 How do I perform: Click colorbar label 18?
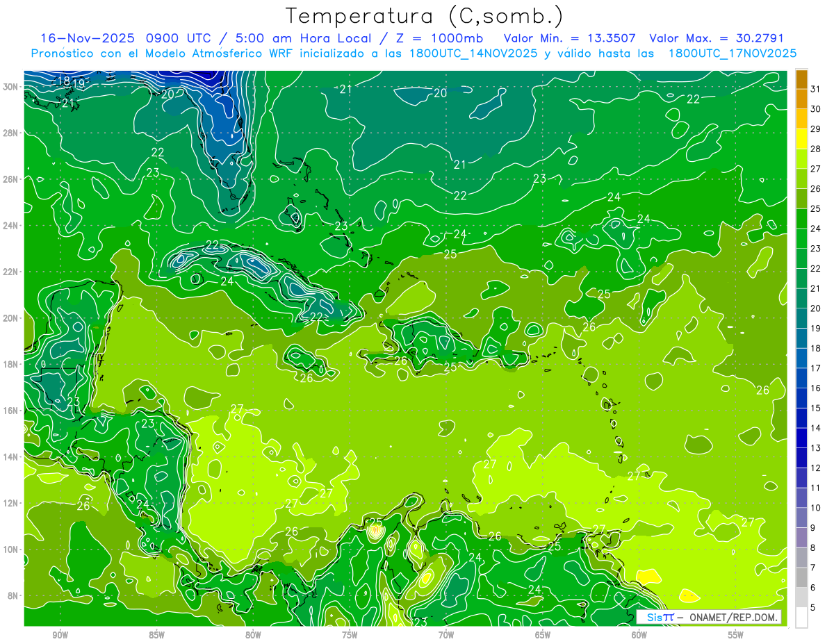point(816,348)
